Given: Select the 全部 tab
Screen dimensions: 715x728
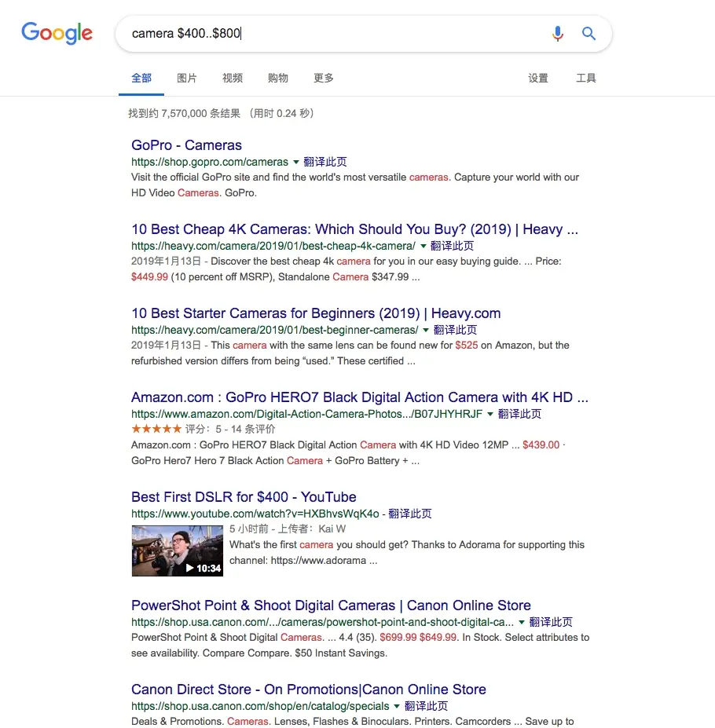Looking at the screenshot, I should [141, 78].
